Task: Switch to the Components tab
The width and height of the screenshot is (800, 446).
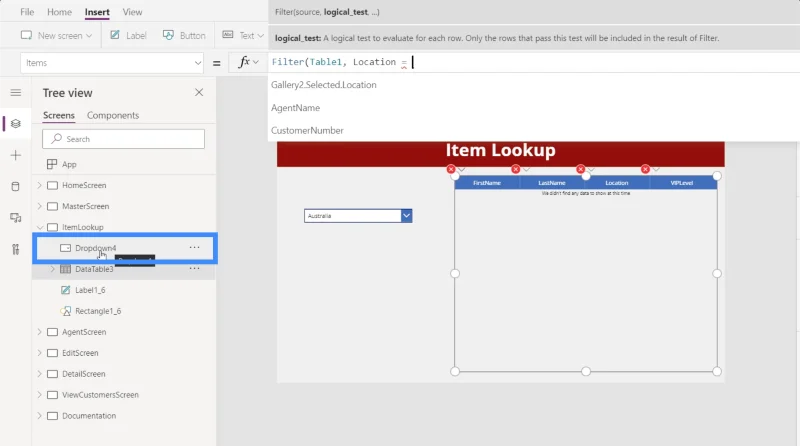Action: (x=113, y=115)
